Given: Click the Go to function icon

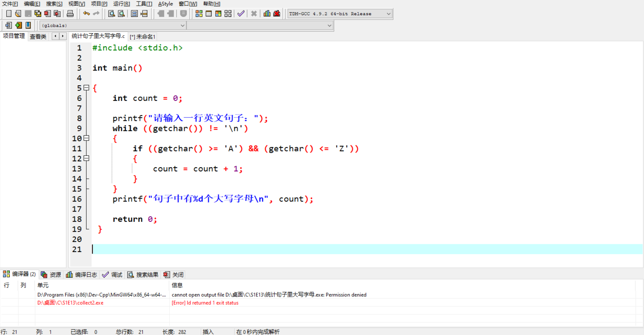Looking at the screenshot, I should (134, 13).
